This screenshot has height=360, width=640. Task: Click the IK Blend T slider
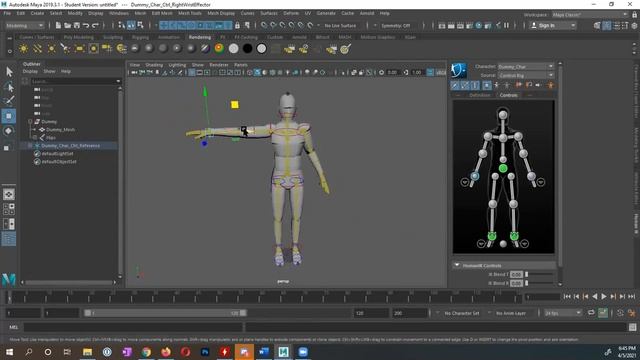tap(540, 274)
